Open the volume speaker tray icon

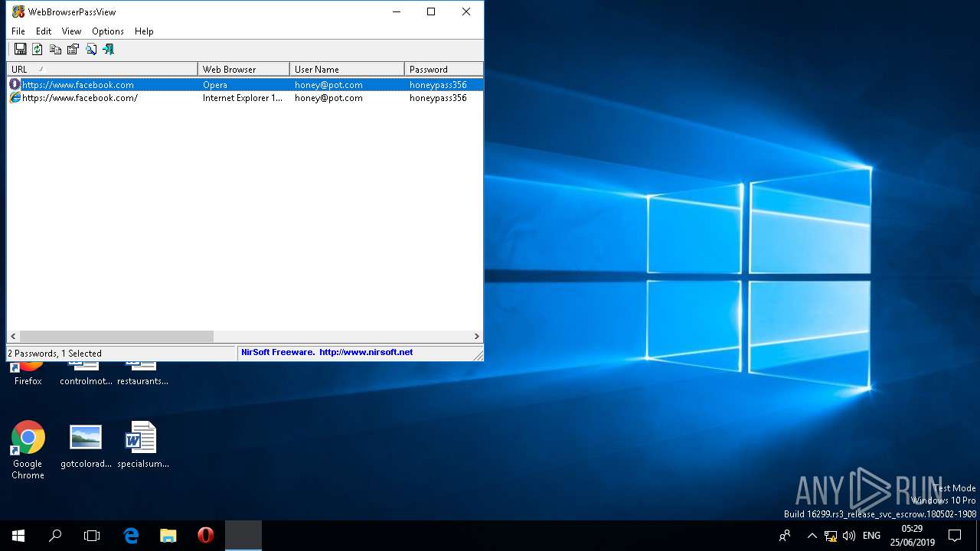849,536
